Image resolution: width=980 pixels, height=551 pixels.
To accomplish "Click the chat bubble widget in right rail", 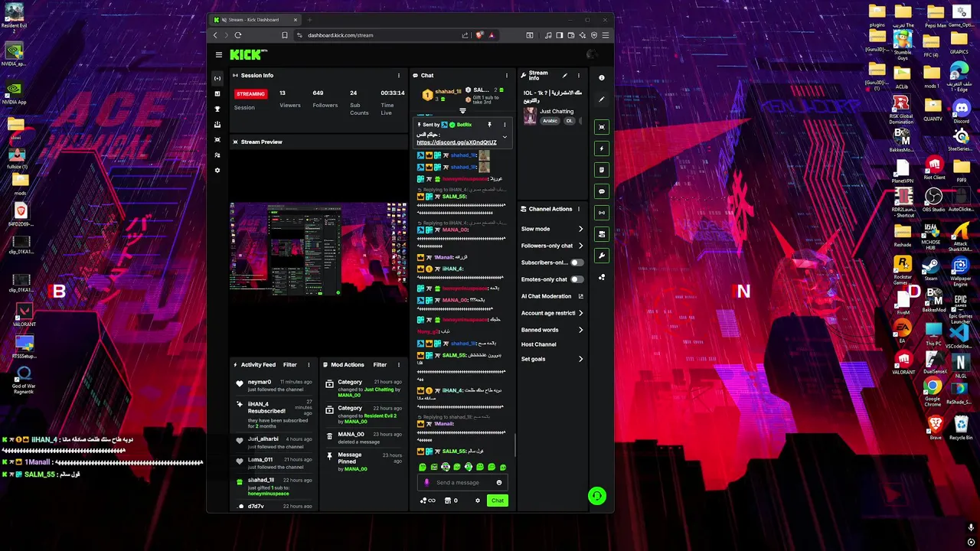I will point(602,191).
